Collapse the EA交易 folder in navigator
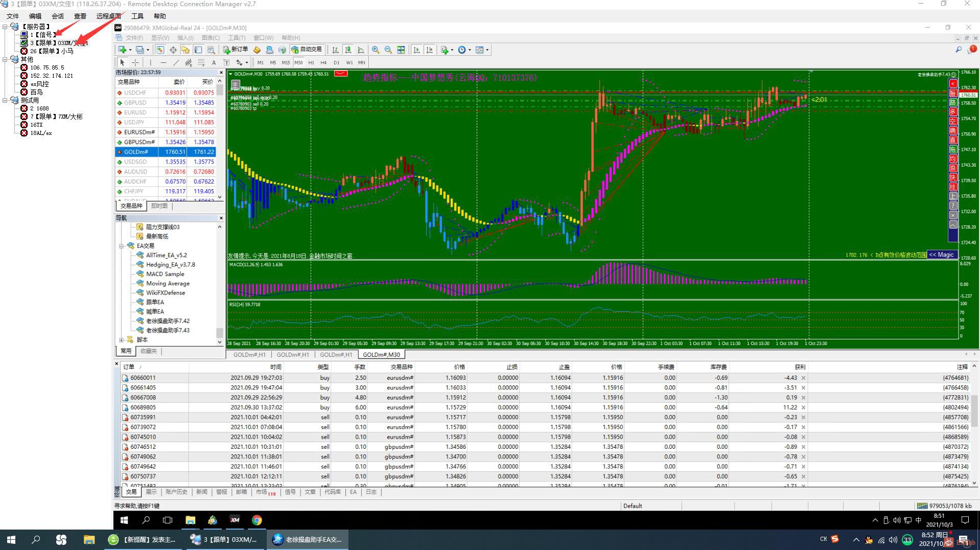980x550 pixels. point(122,246)
